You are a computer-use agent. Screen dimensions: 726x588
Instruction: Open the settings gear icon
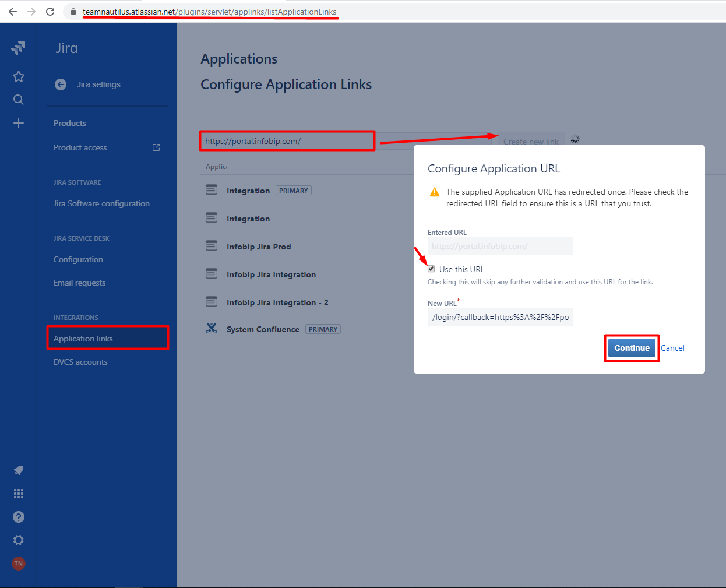click(19, 540)
